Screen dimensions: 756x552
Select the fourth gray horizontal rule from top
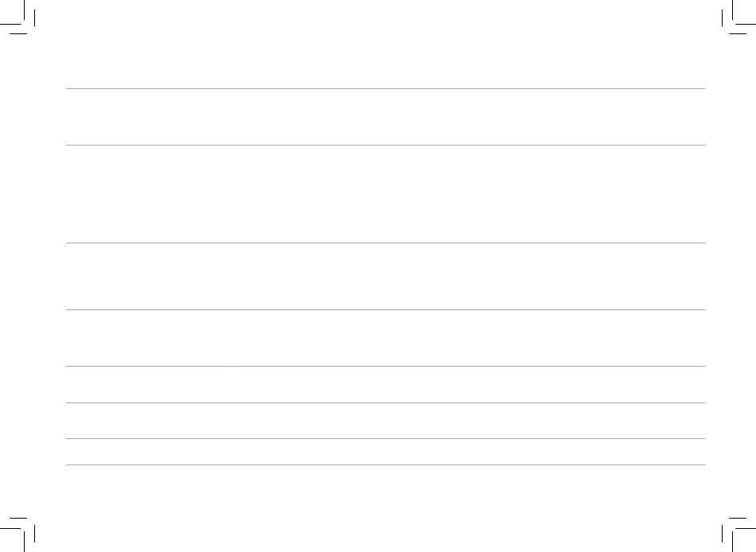click(385, 310)
